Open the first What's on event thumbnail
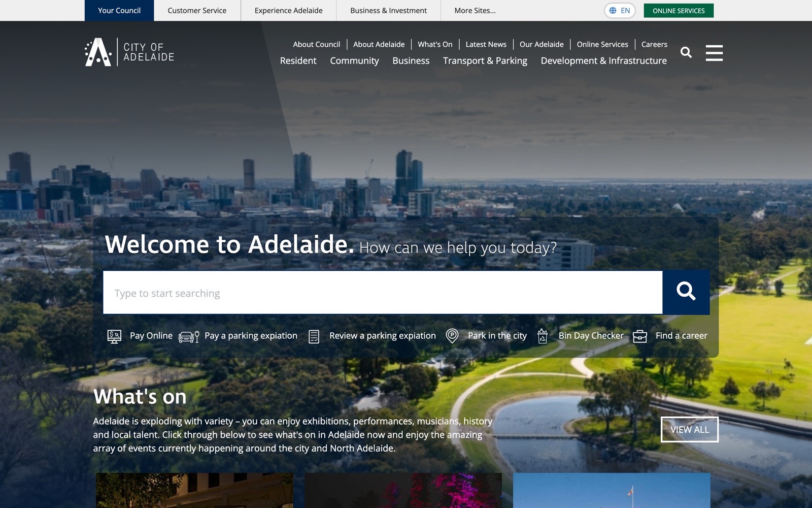This screenshot has width=812, height=508. (194, 491)
